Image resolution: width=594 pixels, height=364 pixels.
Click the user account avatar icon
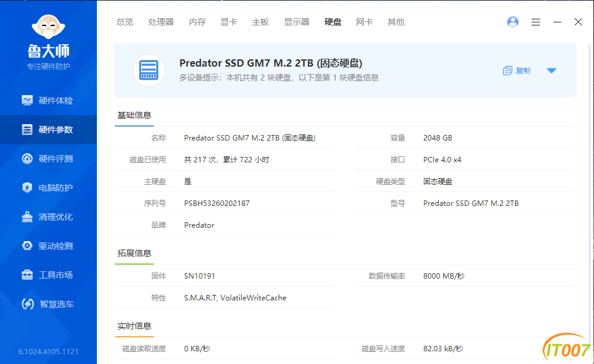click(512, 22)
